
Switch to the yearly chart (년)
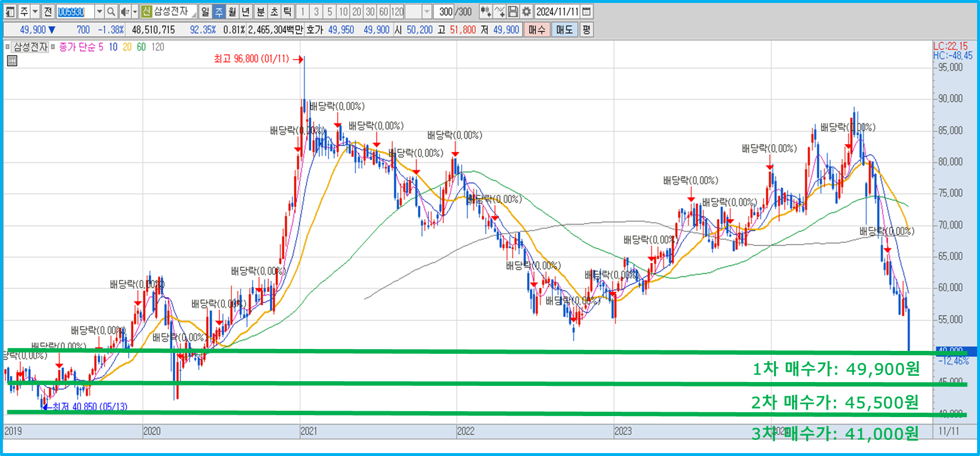246,11
